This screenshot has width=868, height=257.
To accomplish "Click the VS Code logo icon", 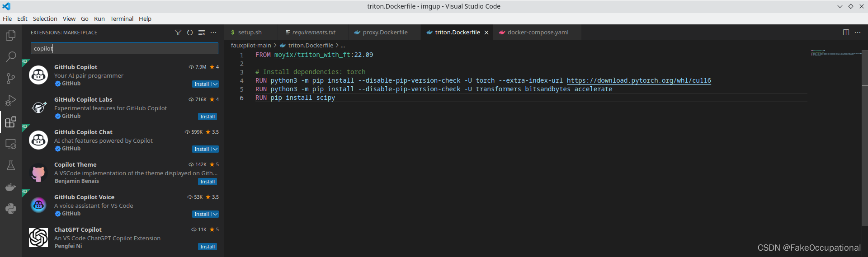I will coord(6,6).
